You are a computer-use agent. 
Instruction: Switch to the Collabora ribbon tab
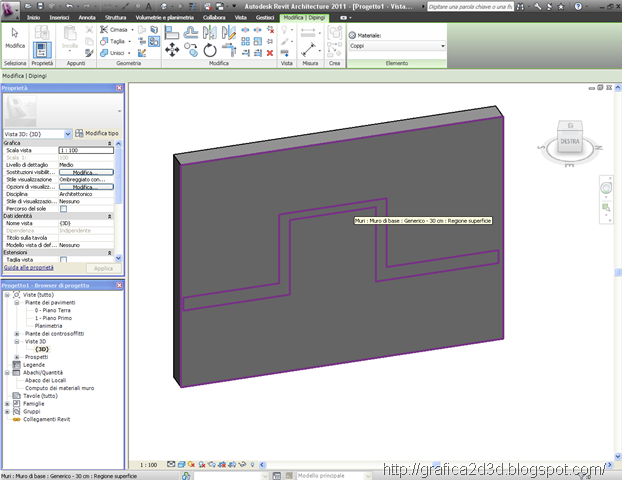point(214,18)
